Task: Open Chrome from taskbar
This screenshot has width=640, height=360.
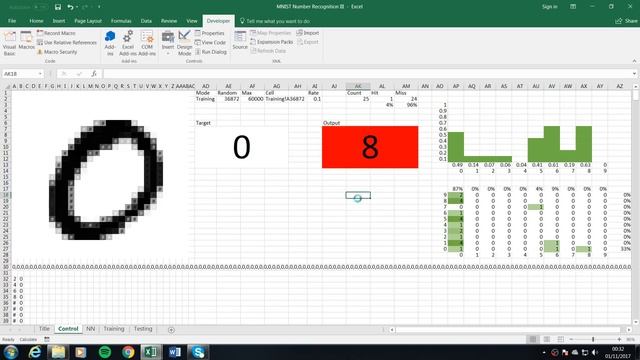Action: pyautogui.click(x=128, y=352)
